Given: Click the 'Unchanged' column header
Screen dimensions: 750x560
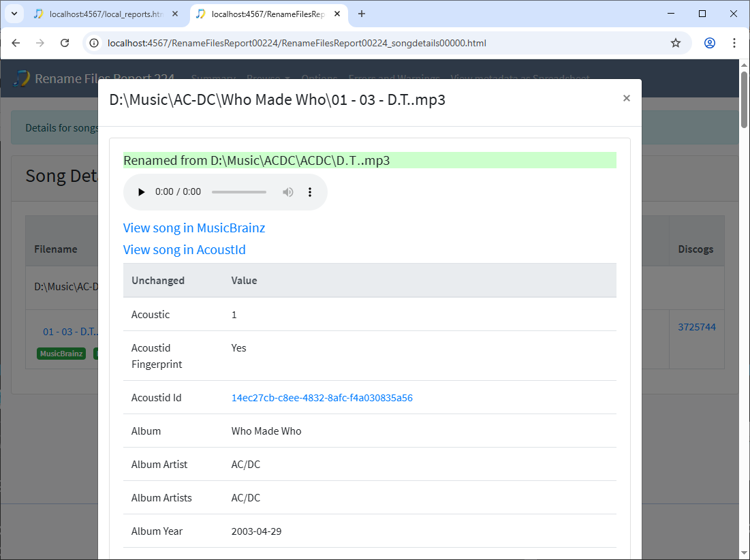Looking at the screenshot, I should click(158, 281).
